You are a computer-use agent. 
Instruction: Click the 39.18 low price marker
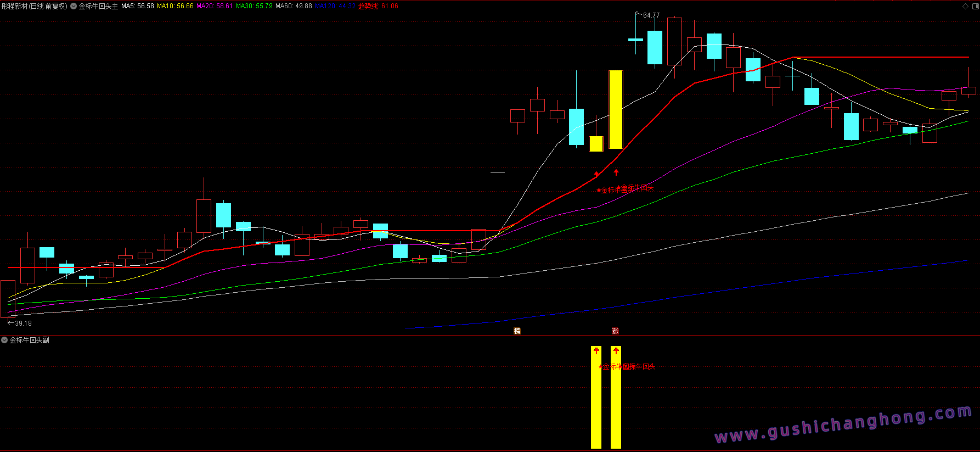(23, 323)
